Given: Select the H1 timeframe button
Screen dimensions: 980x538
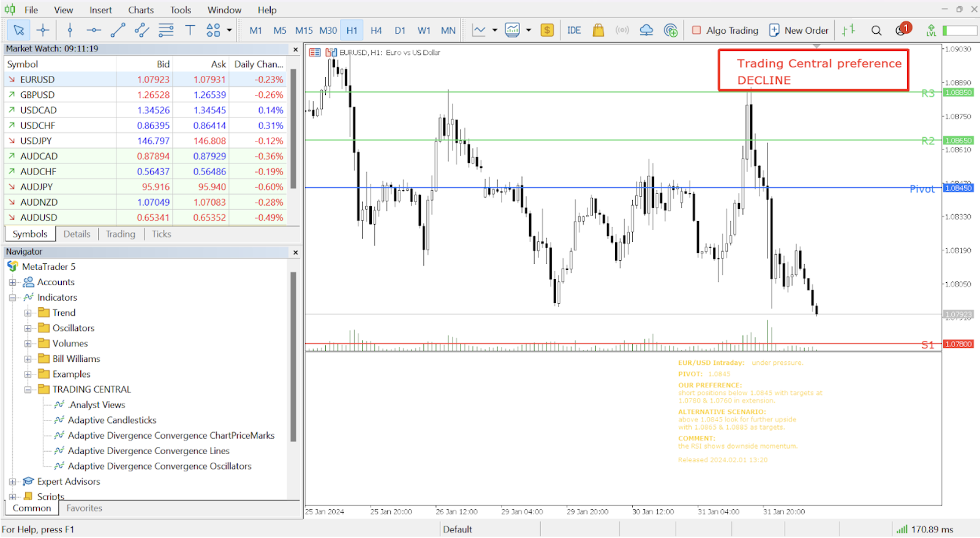Looking at the screenshot, I should tap(352, 30).
